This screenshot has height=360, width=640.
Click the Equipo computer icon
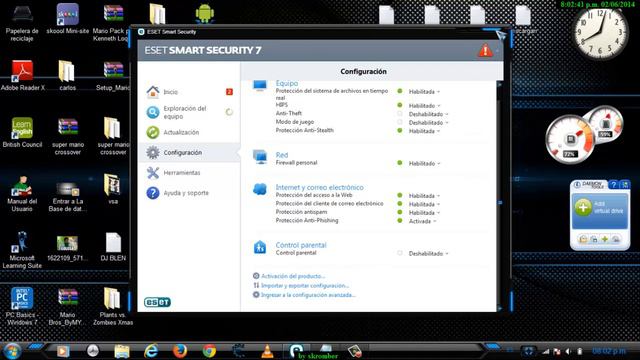(260, 85)
